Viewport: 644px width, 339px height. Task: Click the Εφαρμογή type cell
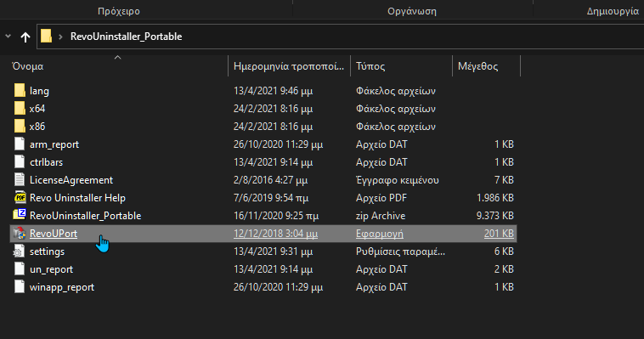(380, 234)
